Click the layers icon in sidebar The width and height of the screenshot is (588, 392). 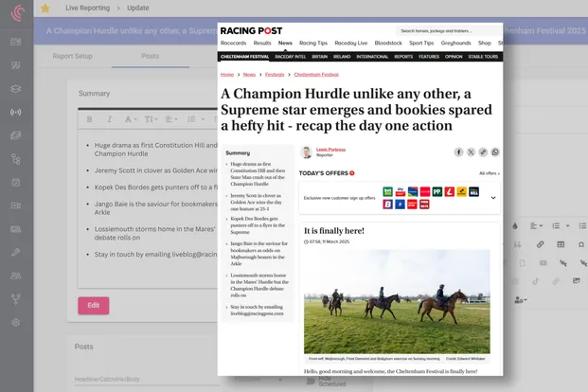click(16, 89)
